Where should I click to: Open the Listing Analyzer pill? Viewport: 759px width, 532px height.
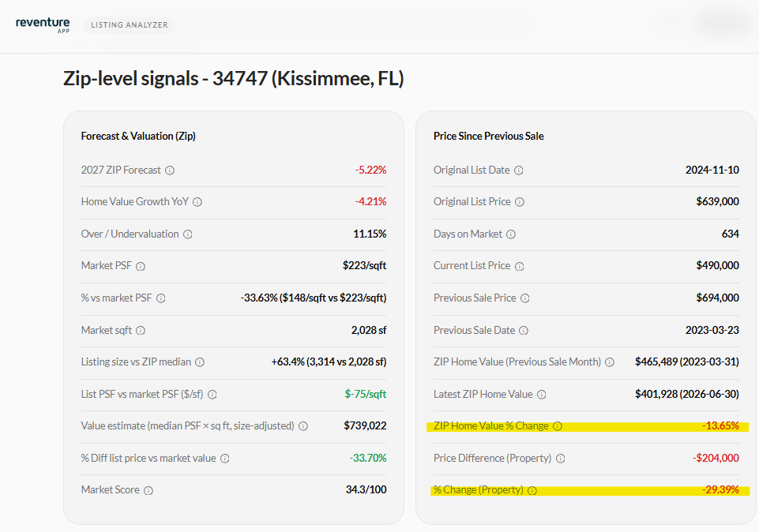pyautogui.click(x=130, y=25)
